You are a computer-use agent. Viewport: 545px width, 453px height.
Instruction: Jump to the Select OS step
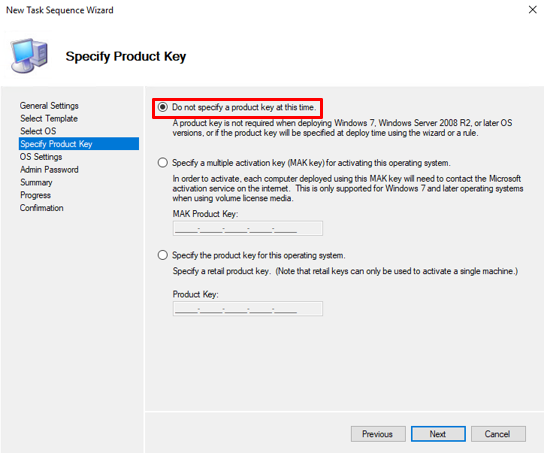click(38, 131)
